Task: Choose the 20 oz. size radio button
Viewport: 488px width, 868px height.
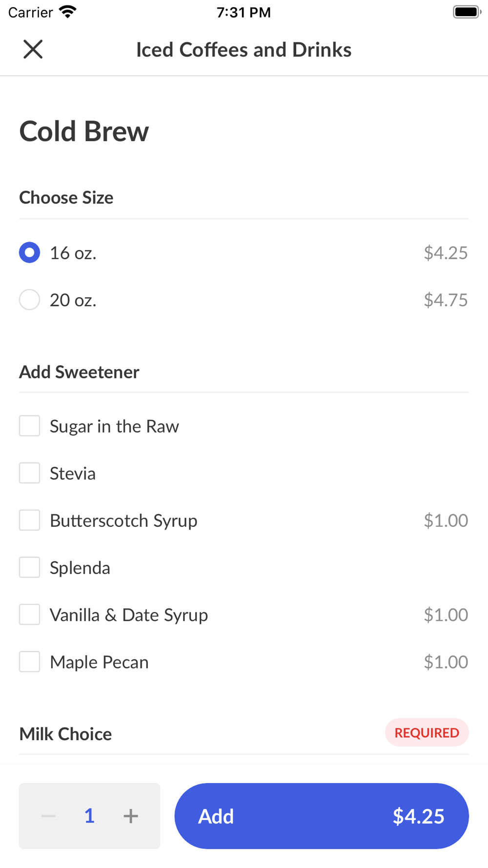Action: tap(30, 300)
